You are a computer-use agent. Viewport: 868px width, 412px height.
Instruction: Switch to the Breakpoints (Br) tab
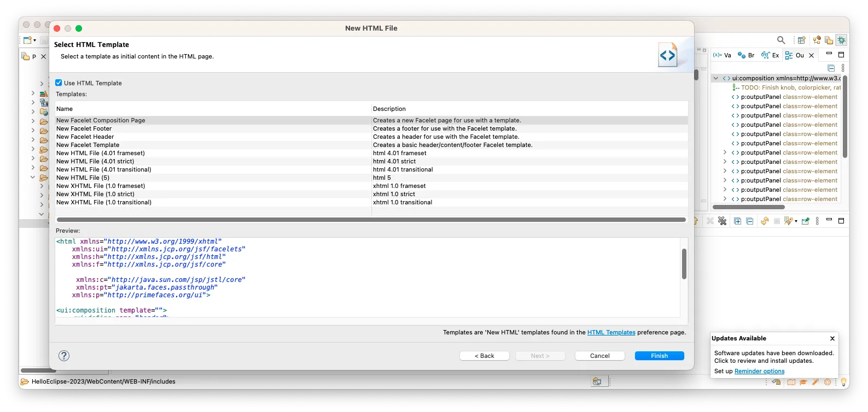(746, 55)
